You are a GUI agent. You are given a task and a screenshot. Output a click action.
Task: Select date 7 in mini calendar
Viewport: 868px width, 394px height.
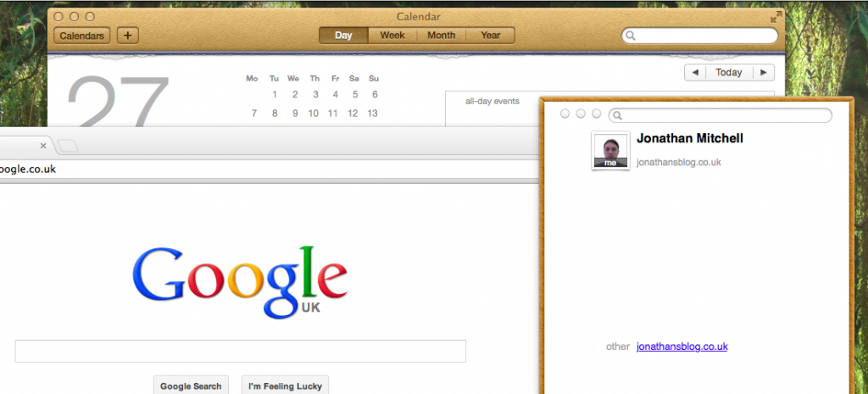(x=254, y=114)
